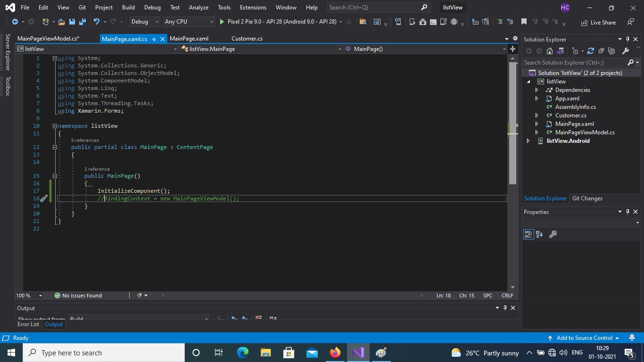Click the Archive/package toolbar icon

pos(423,22)
